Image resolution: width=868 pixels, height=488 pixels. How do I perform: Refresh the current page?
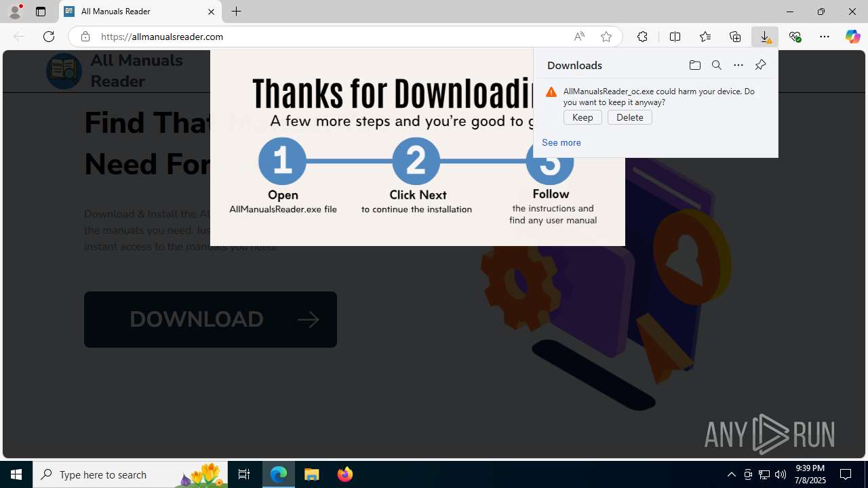(x=49, y=37)
